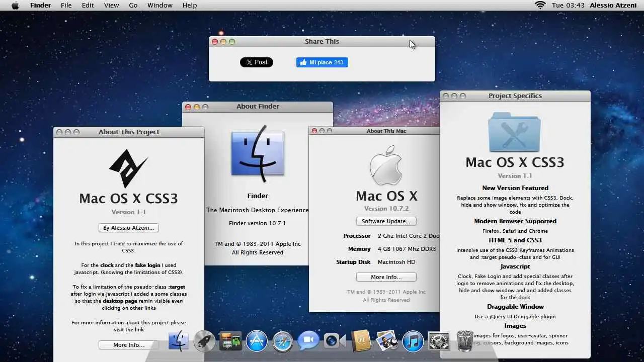
Task: Open Finder from the dock
Action: 178,341
